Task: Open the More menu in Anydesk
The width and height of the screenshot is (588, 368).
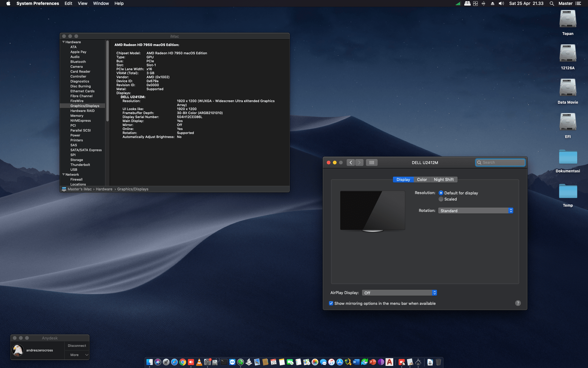Action: click(x=77, y=355)
